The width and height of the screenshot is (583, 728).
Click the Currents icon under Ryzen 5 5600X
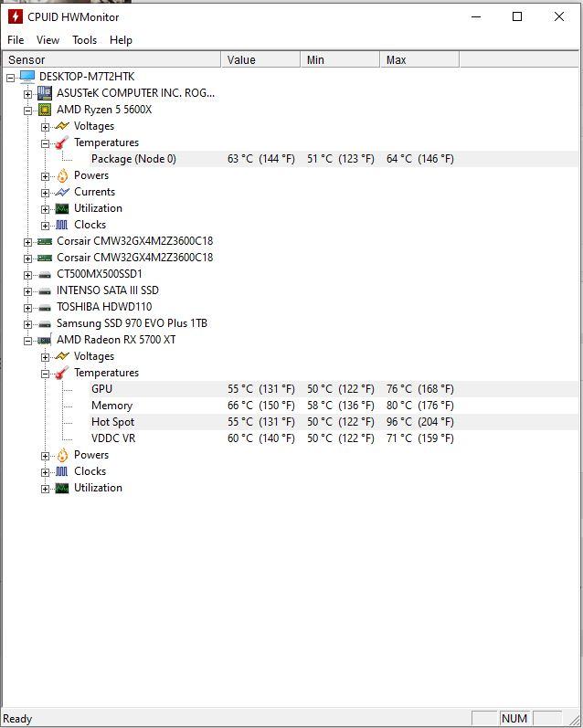62,192
